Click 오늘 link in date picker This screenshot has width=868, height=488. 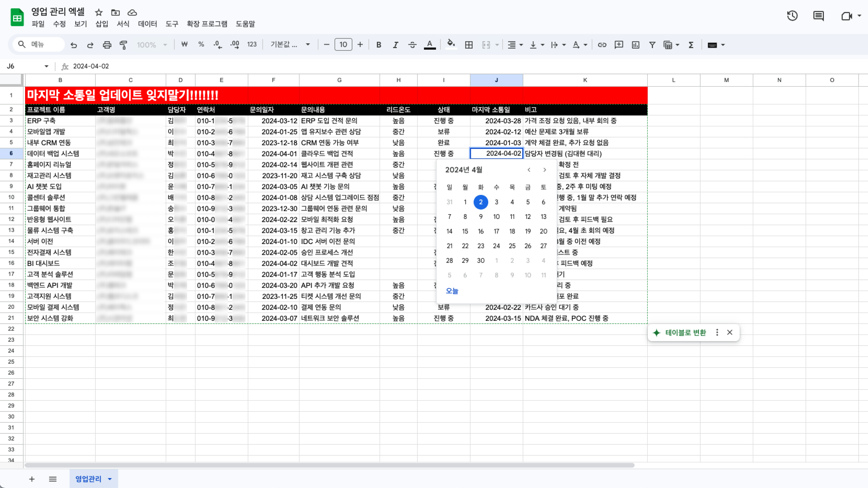coord(452,291)
